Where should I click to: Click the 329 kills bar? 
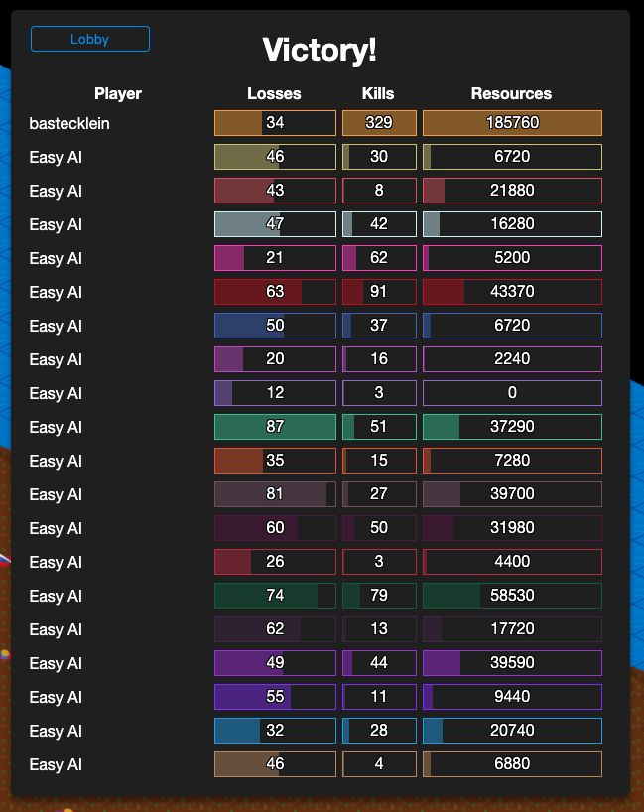379,123
